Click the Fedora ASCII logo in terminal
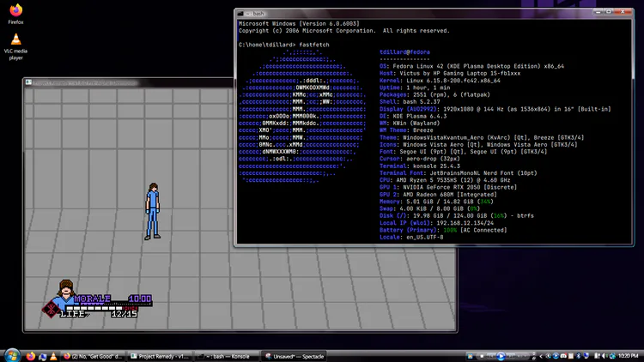The height and width of the screenshot is (362, 644). 302,116
